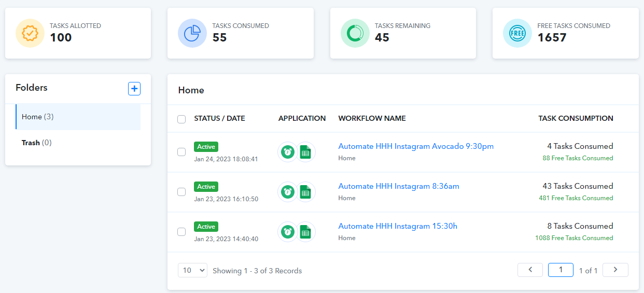Image resolution: width=644 pixels, height=293 pixels.
Task: Click Google Sheets icon for Instagram 8:36am workflow
Action: 305,192
